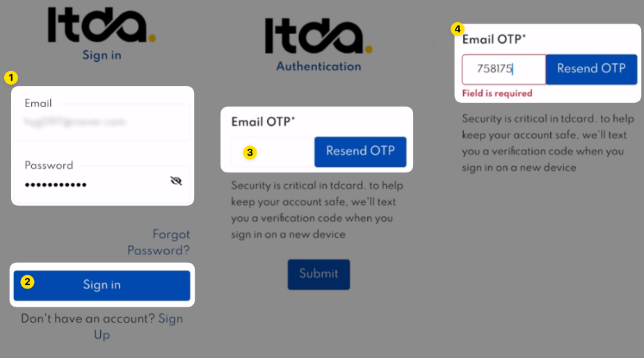
Task: Click the red "Field is required" message
Action: click(497, 93)
